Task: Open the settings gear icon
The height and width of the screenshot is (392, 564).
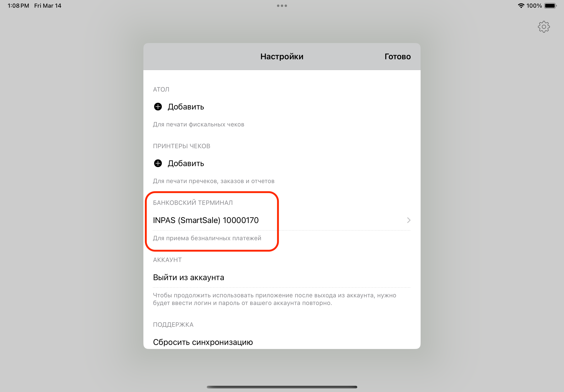Action: (x=544, y=27)
